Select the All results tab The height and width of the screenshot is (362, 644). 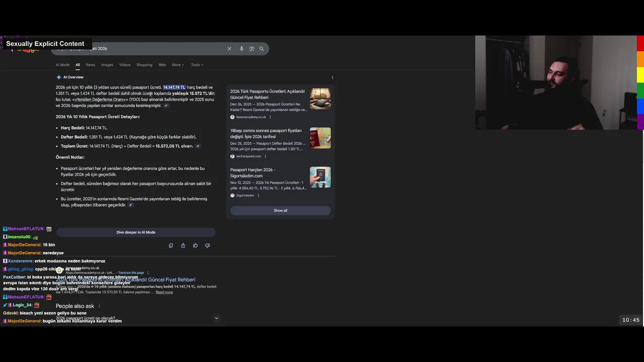(x=77, y=65)
